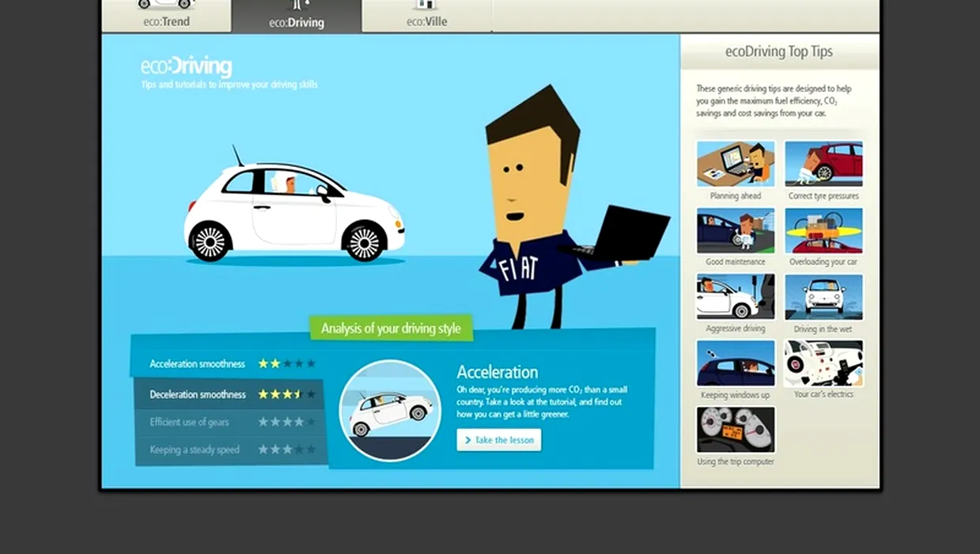Select the eco:Driving tab
Viewport: 980px width, 554px height.
click(x=297, y=16)
